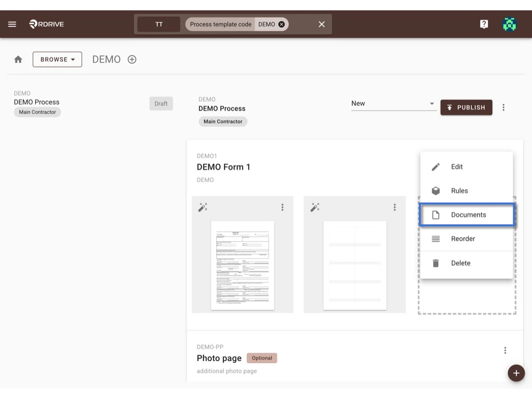
Task: Click the home icon in the breadcrumb
Action: coord(18,59)
